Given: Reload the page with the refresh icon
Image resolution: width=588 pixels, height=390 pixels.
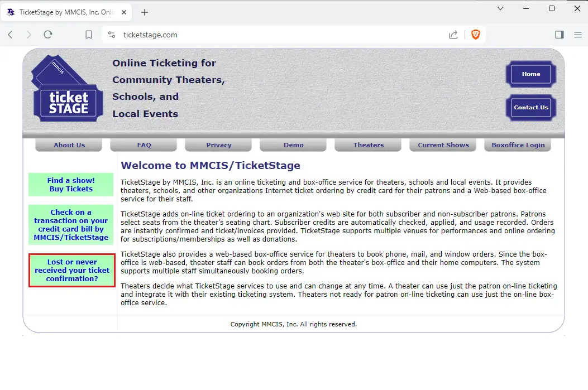Looking at the screenshot, I should pyautogui.click(x=48, y=35).
